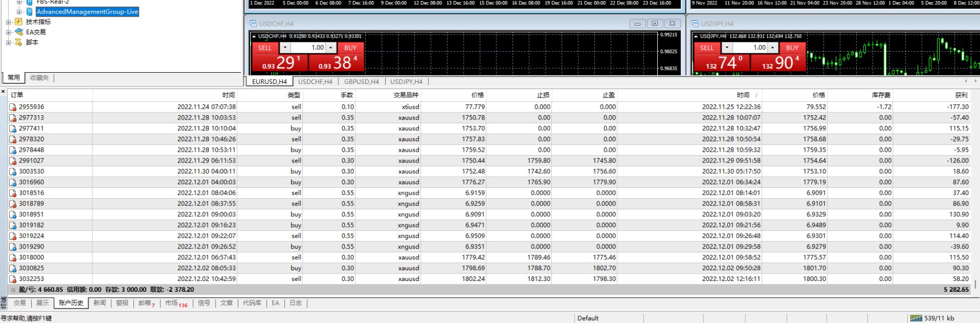Open the 邮箱 mailbox tab
The height and width of the screenshot is (323, 980).
(x=145, y=303)
